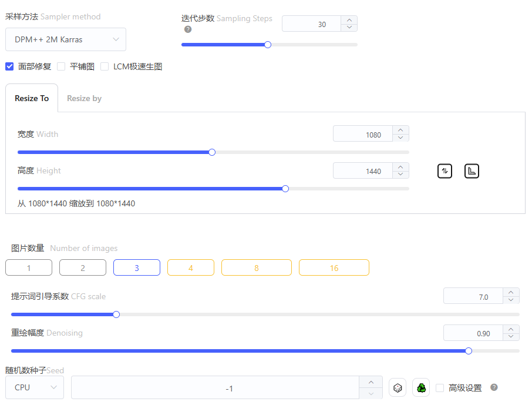Select 2 for number of images

[83, 267]
